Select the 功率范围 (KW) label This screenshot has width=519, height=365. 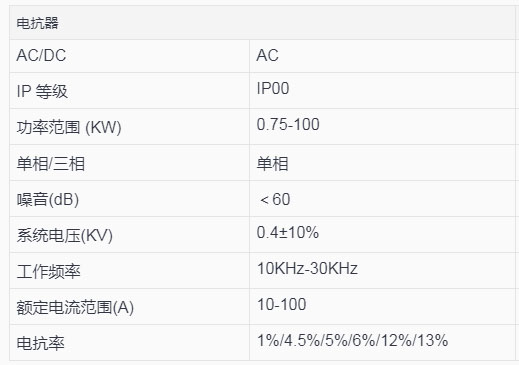pos(69,127)
